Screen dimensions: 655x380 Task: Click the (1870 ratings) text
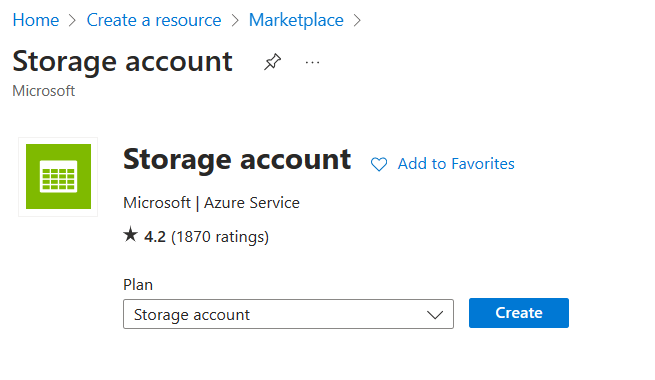click(x=220, y=237)
